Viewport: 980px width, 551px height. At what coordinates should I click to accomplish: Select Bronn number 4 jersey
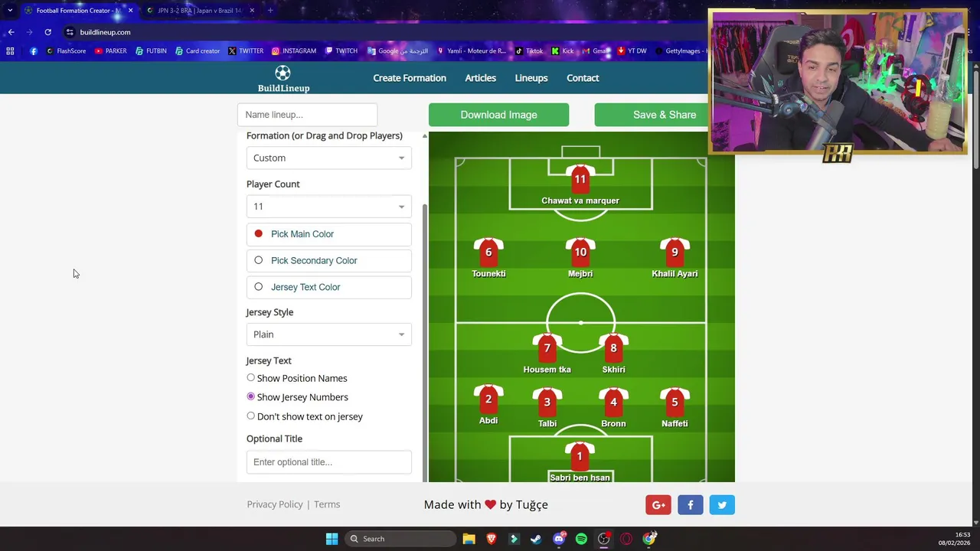click(x=613, y=401)
